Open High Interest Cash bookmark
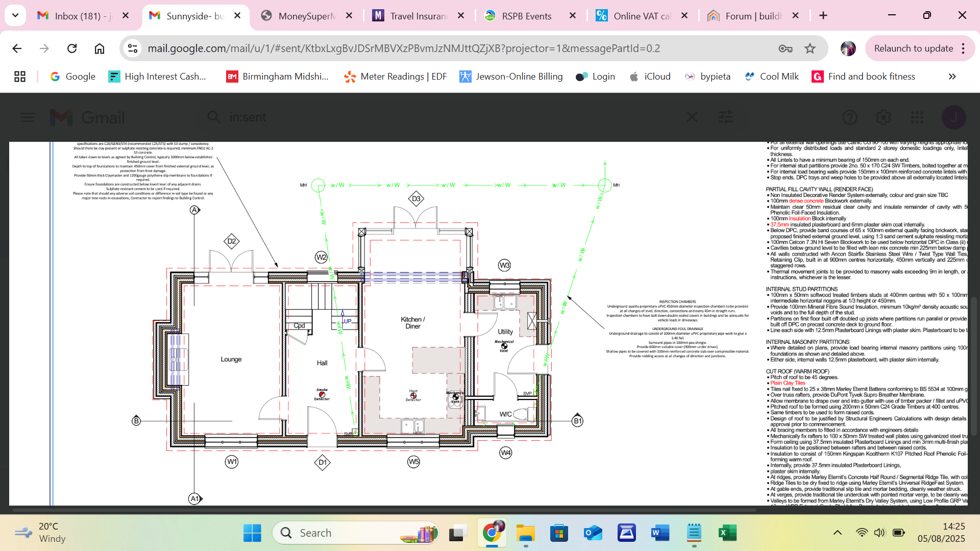The width and height of the screenshot is (980, 551). (157, 77)
